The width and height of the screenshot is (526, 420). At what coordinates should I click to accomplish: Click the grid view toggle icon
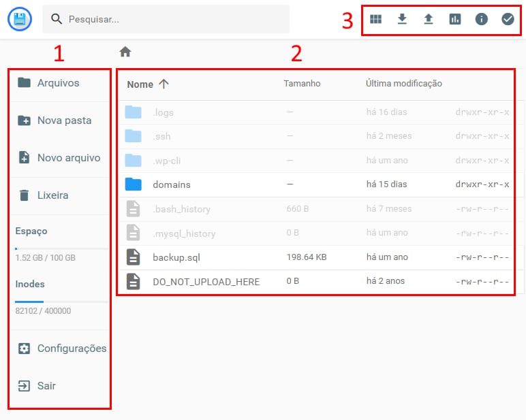(x=375, y=19)
